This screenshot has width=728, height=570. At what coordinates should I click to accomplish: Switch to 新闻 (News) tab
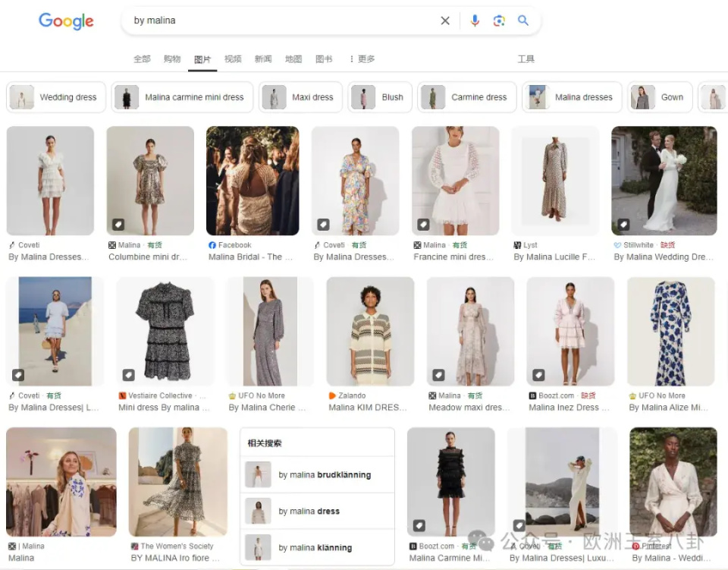263,59
